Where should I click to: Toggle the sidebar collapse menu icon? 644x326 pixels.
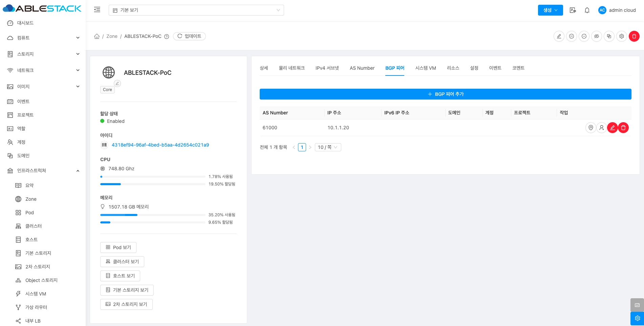(x=97, y=10)
